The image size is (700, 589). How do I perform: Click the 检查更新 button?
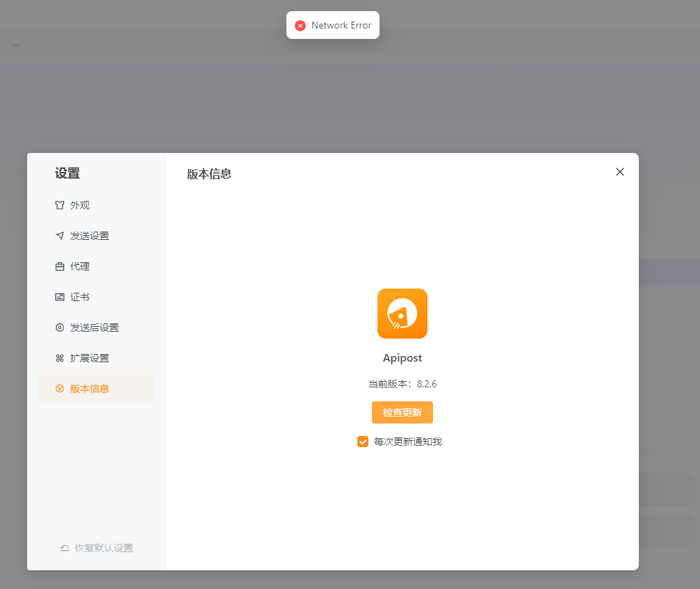click(x=402, y=412)
